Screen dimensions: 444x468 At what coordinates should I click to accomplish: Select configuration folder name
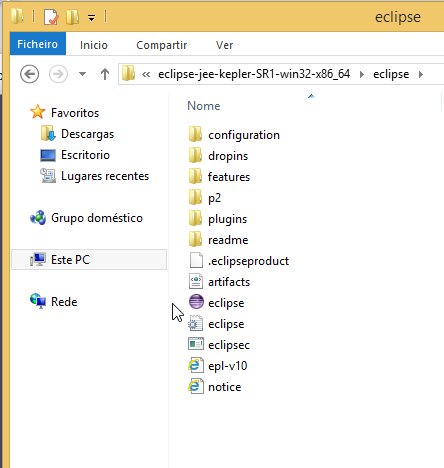coord(244,135)
